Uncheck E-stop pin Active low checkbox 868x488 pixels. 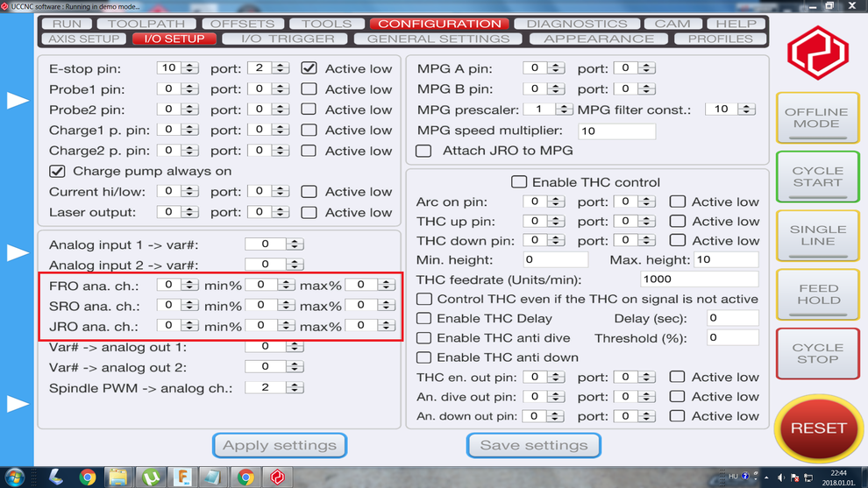[x=309, y=67]
